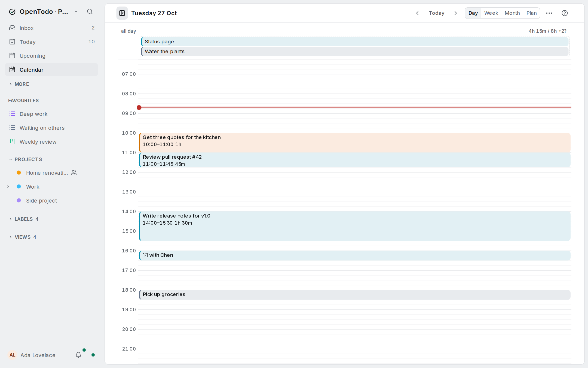Open 1:1 with Chen event
Viewport: 588px width, 368px height.
[x=355, y=255]
